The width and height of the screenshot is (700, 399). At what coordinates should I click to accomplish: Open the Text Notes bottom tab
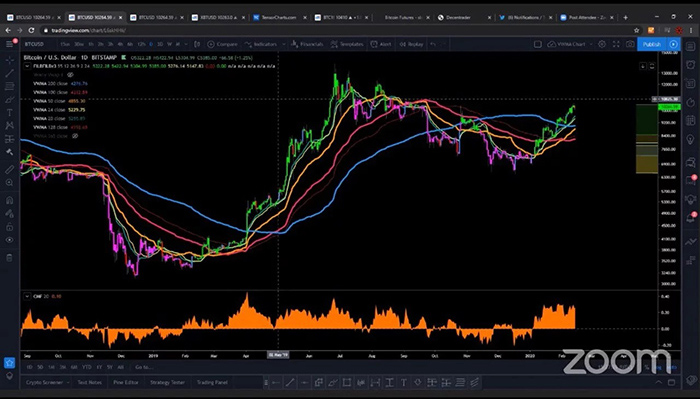(x=89, y=382)
